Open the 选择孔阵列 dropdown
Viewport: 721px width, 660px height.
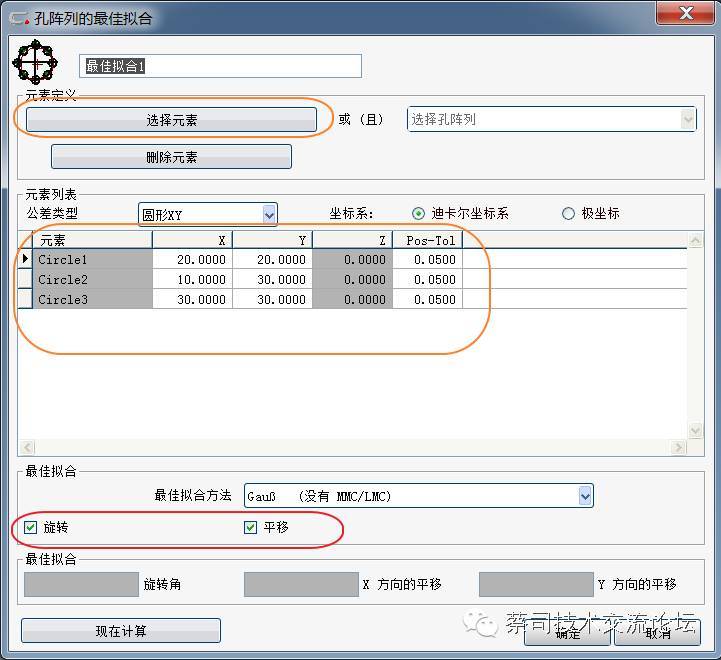tap(551, 120)
